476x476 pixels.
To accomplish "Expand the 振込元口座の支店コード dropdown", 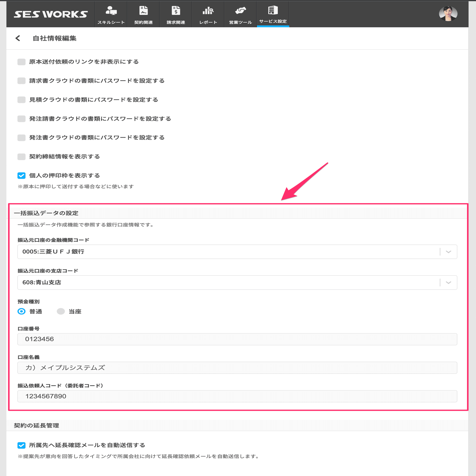I will point(448,283).
